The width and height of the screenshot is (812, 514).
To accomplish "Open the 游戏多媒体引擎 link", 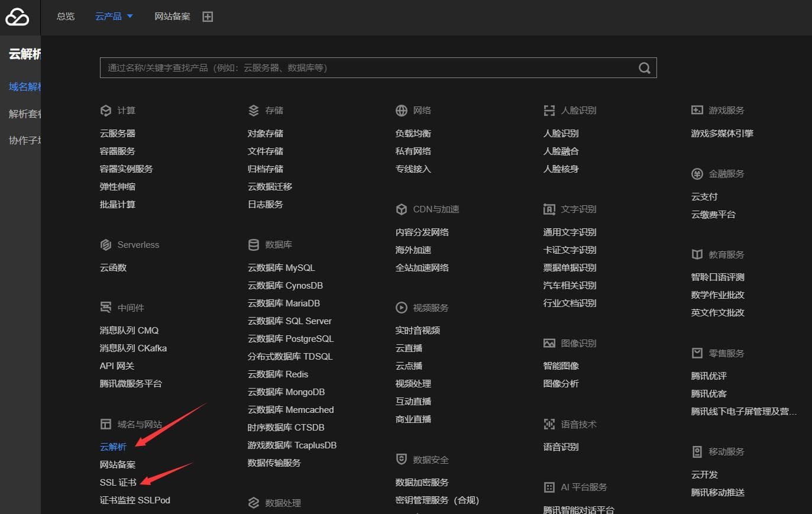I will click(x=722, y=134).
